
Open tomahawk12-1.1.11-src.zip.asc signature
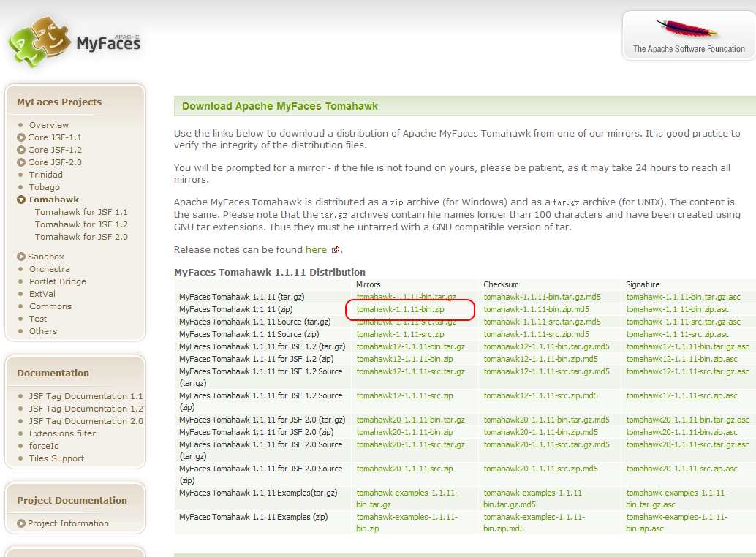681,395
